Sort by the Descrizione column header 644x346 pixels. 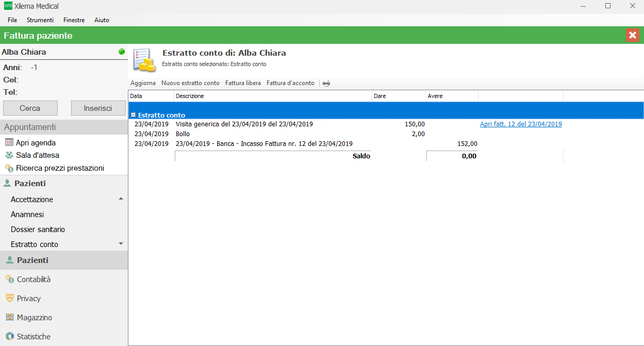[273, 96]
